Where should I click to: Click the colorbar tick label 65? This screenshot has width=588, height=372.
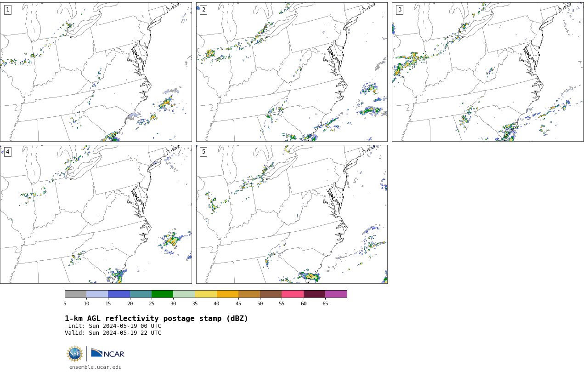click(x=325, y=303)
